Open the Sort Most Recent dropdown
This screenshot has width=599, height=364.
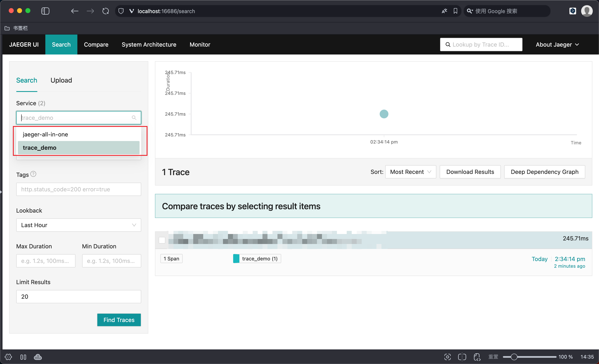pos(411,172)
